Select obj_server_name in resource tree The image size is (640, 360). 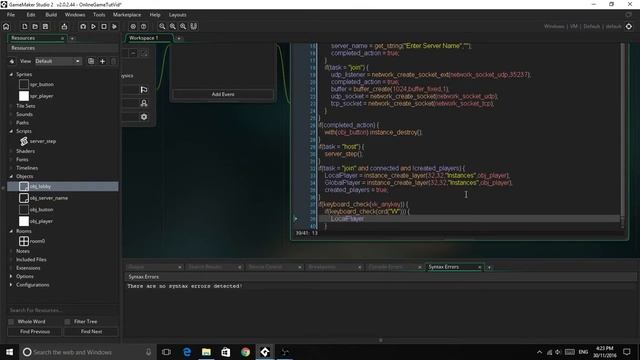(x=49, y=198)
